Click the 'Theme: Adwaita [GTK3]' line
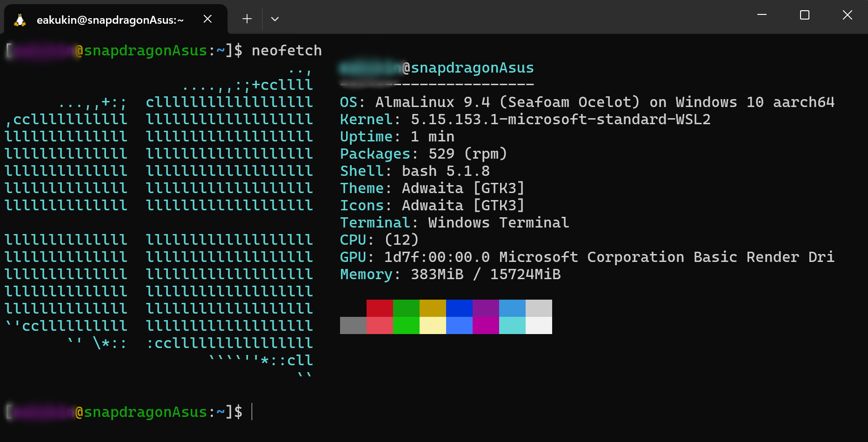This screenshot has height=442, width=868. [432, 188]
